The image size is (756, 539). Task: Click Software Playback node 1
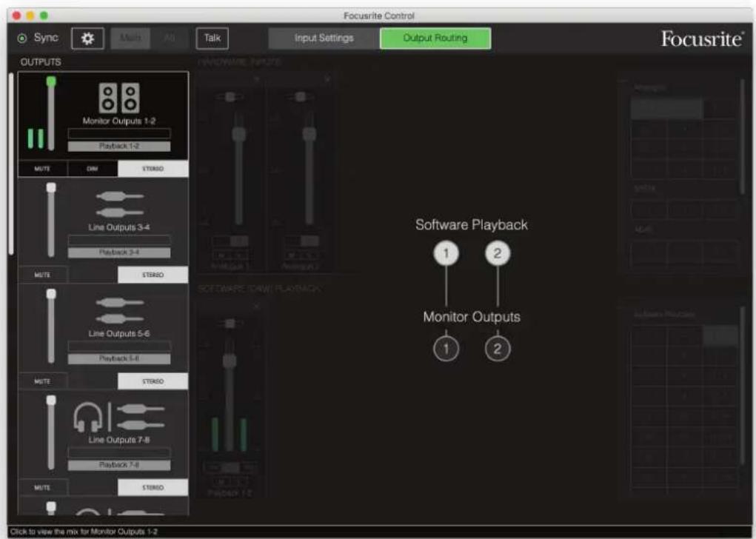(446, 253)
